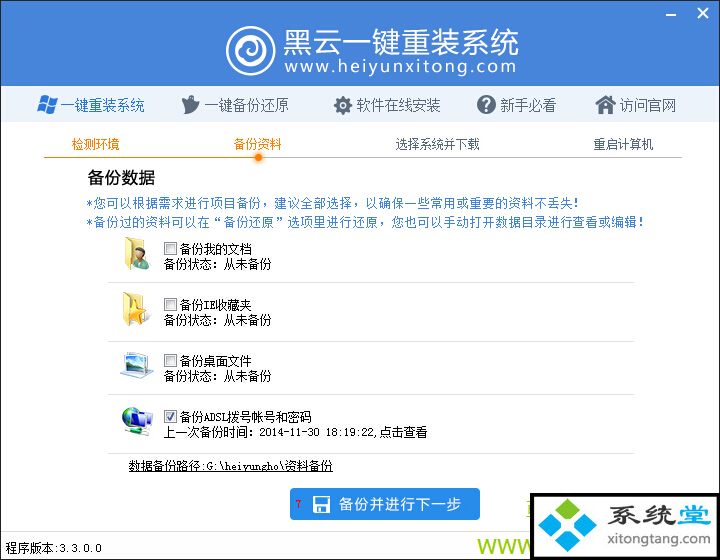The width and height of the screenshot is (720, 560).
Task: Click the house icon beside 访问官网
Action: 605,105
